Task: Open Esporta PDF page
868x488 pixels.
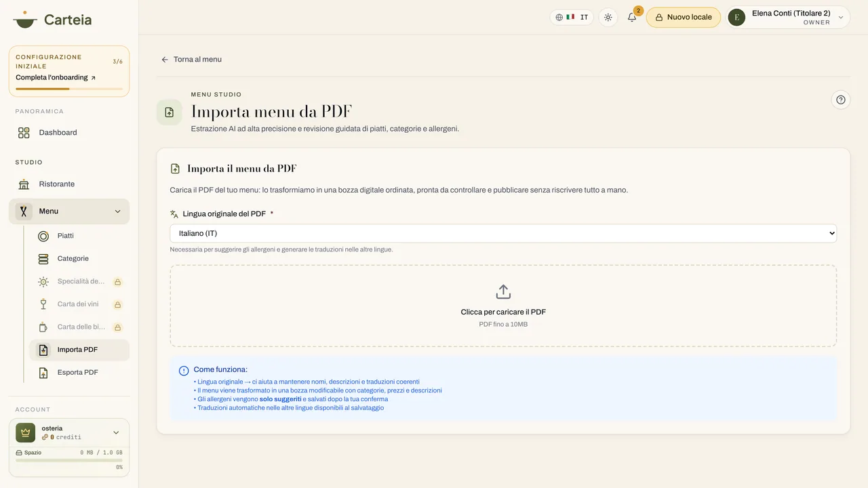Action: coord(79,373)
